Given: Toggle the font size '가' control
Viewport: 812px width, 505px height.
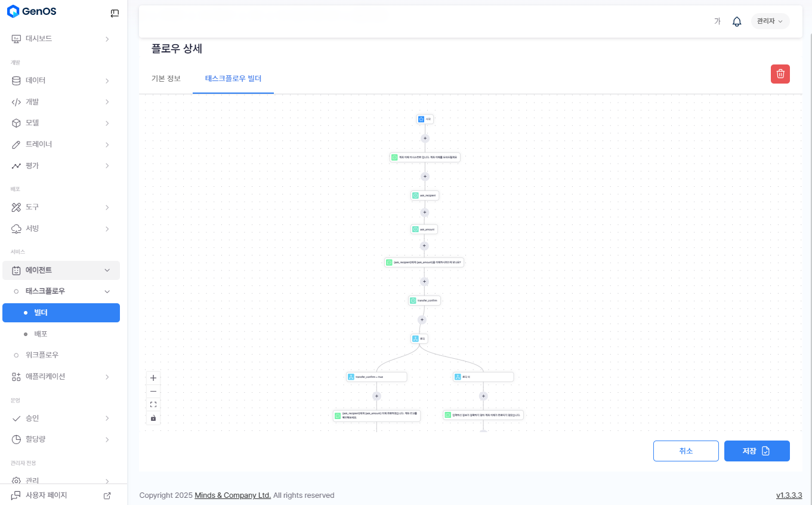Looking at the screenshot, I should (717, 21).
